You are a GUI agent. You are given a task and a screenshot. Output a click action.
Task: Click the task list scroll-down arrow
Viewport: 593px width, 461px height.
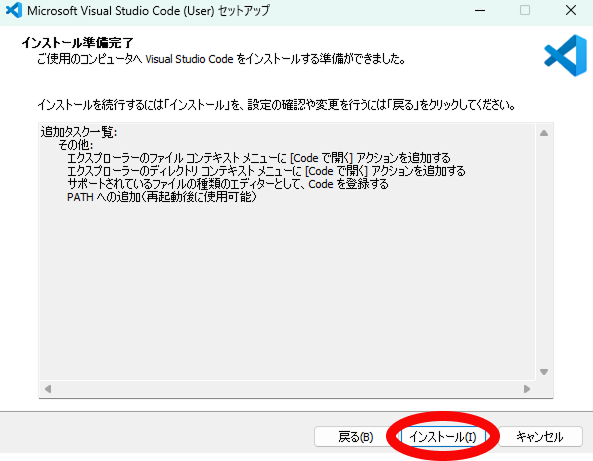pos(544,372)
